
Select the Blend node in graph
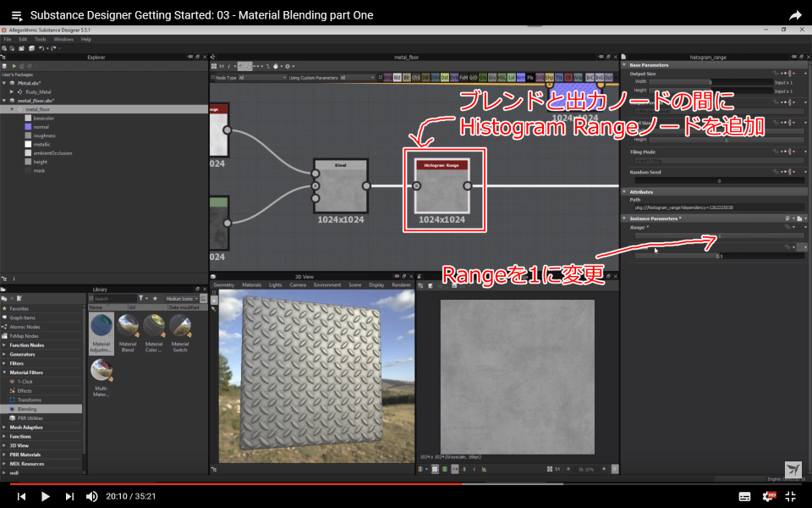click(x=341, y=185)
